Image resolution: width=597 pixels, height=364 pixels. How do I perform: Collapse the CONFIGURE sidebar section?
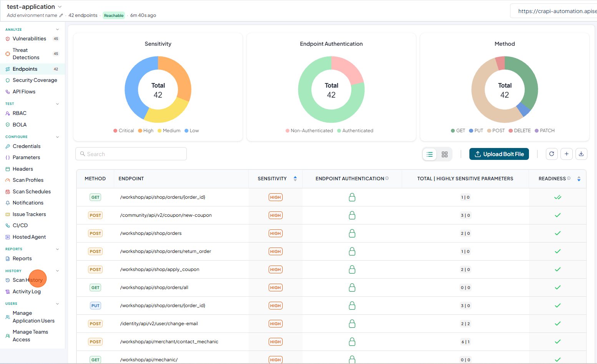tap(57, 137)
